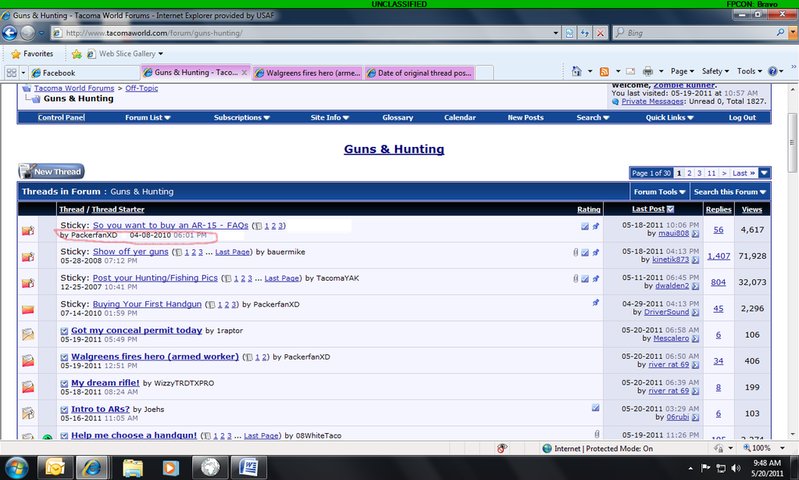Click the Home icon in command bar
The height and width of the screenshot is (480, 799).
(x=576, y=71)
